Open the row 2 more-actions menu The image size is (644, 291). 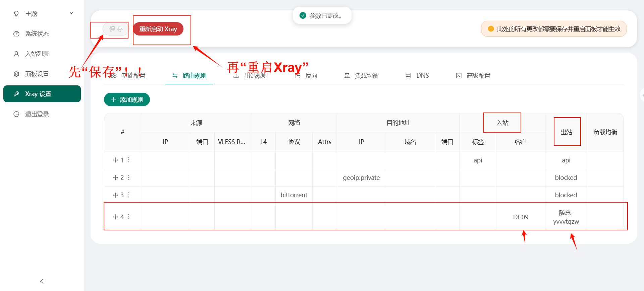[129, 177]
